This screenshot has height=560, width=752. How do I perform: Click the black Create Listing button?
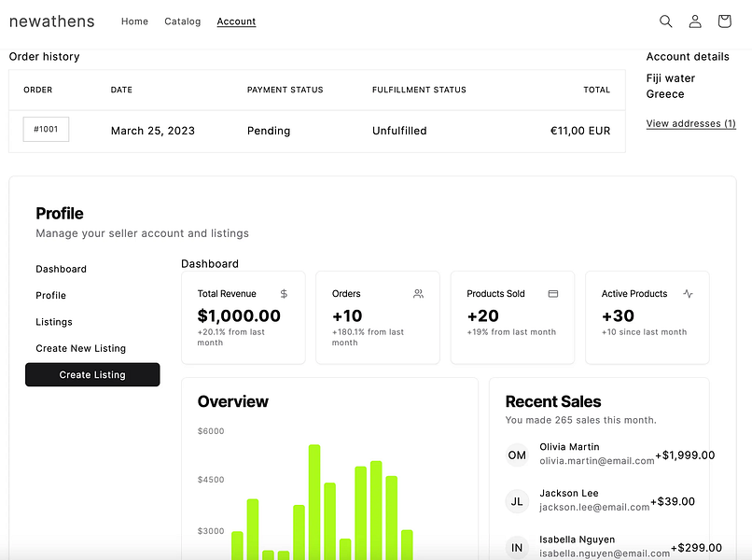point(92,374)
